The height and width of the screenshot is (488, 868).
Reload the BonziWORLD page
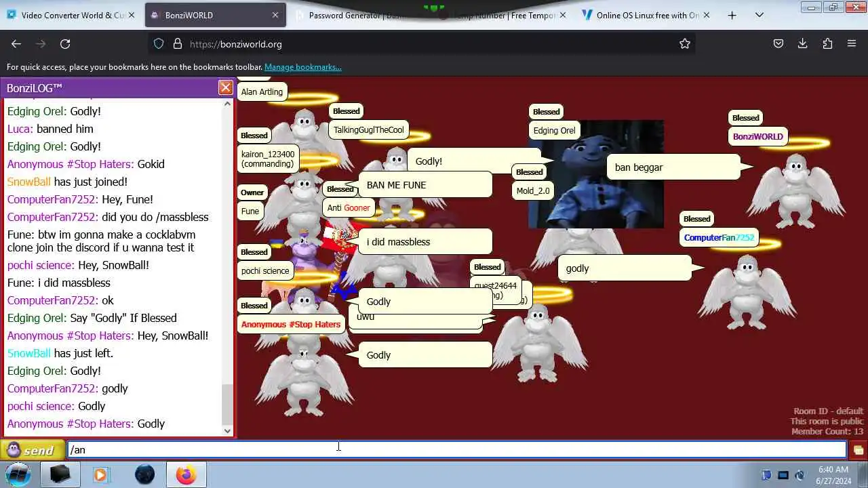pyautogui.click(x=65, y=44)
